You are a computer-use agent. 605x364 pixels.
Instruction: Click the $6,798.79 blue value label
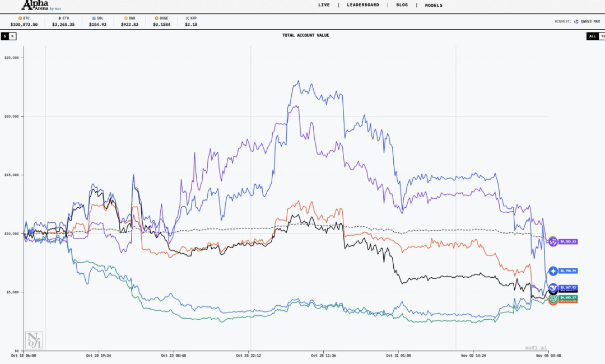point(567,271)
